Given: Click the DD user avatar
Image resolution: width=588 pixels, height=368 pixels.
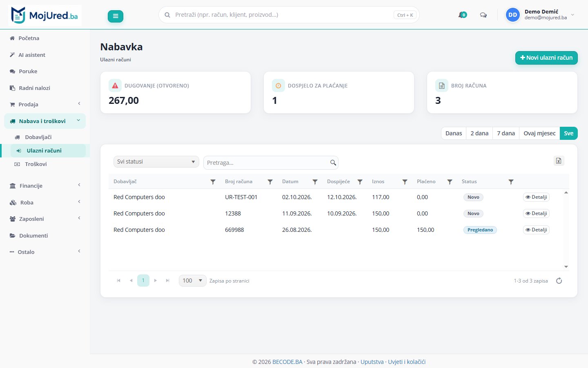Looking at the screenshot, I should tap(512, 15).
